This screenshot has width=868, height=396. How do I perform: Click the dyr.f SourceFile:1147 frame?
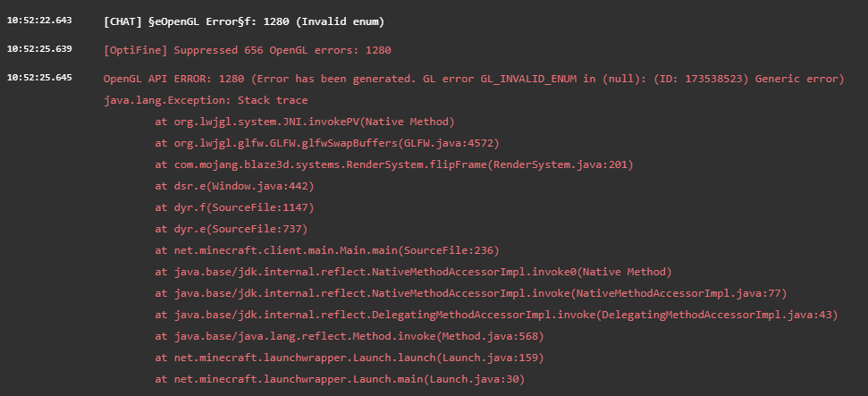237,207
